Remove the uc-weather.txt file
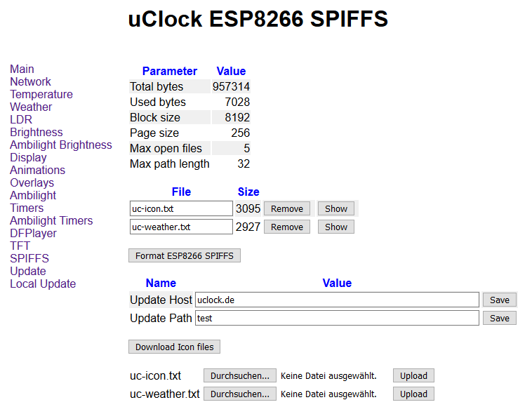The height and width of the screenshot is (414, 532). [287, 227]
